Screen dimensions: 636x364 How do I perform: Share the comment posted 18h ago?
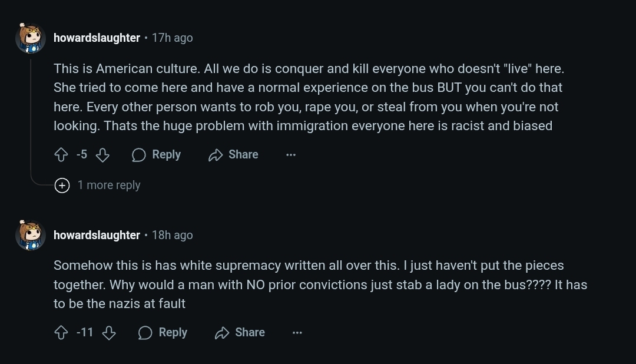click(x=240, y=333)
